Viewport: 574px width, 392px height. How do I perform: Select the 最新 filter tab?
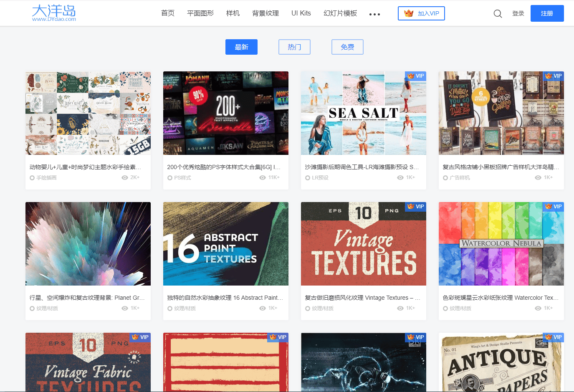(x=241, y=47)
